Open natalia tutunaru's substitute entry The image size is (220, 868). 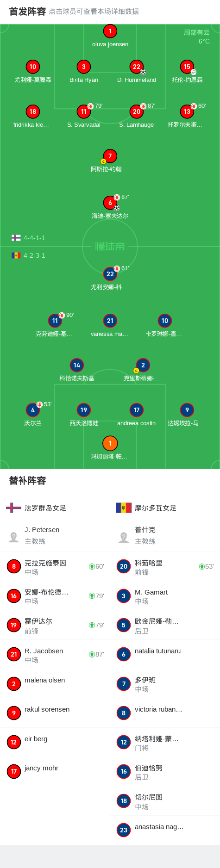point(165,654)
